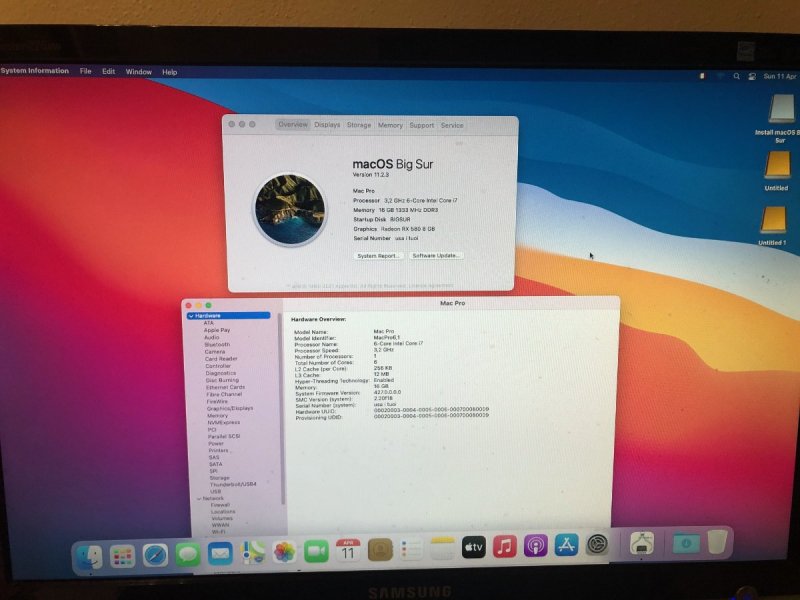Switch to the Displays tab
This screenshot has width=800, height=600.
pos(327,124)
